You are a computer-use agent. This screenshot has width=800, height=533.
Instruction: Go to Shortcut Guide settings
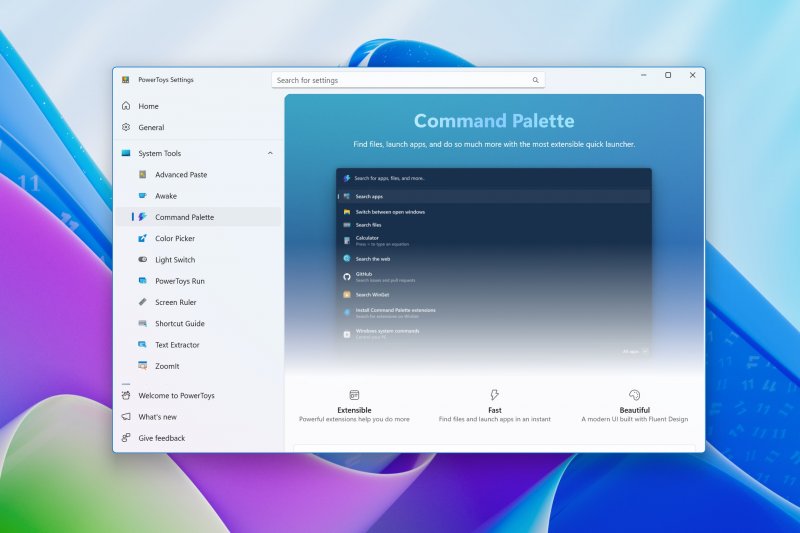(x=179, y=324)
